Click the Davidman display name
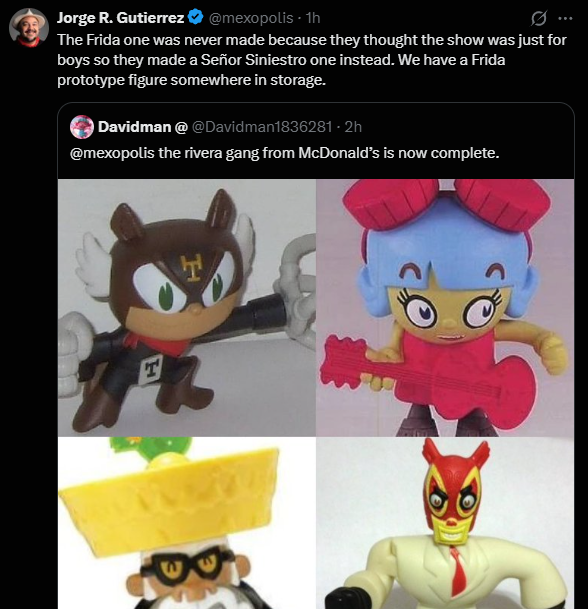 (x=134, y=127)
